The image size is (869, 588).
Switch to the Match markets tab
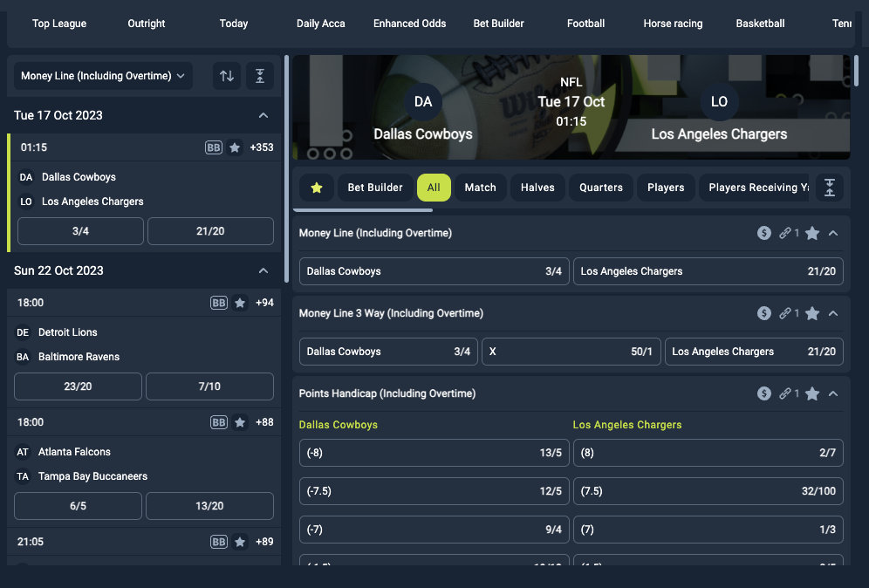[481, 188]
